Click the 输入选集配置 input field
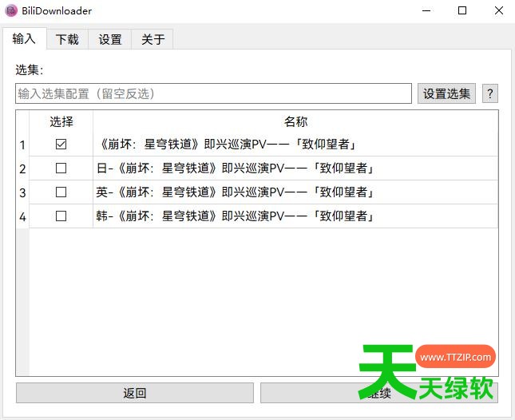 (213, 93)
